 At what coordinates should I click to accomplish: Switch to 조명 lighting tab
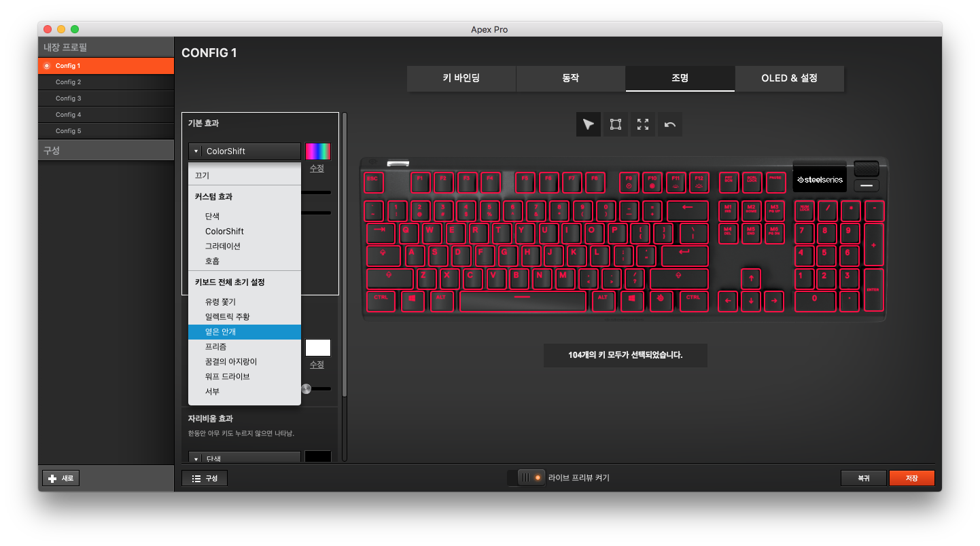pyautogui.click(x=680, y=78)
